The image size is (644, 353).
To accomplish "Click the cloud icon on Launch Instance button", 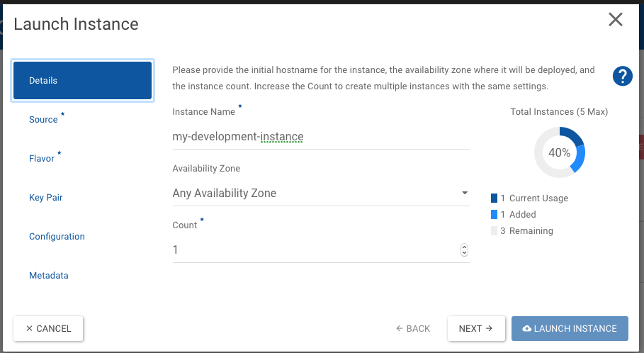I will coord(526,329).
